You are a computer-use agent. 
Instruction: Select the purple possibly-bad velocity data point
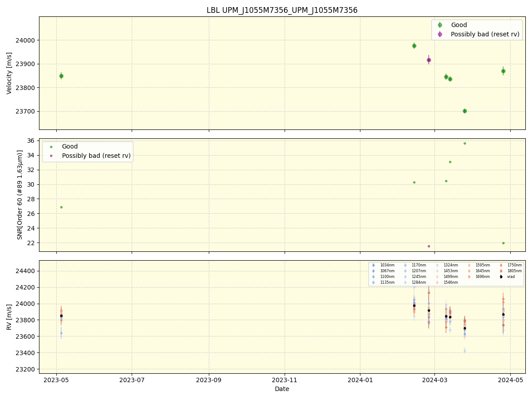(429, 60)
